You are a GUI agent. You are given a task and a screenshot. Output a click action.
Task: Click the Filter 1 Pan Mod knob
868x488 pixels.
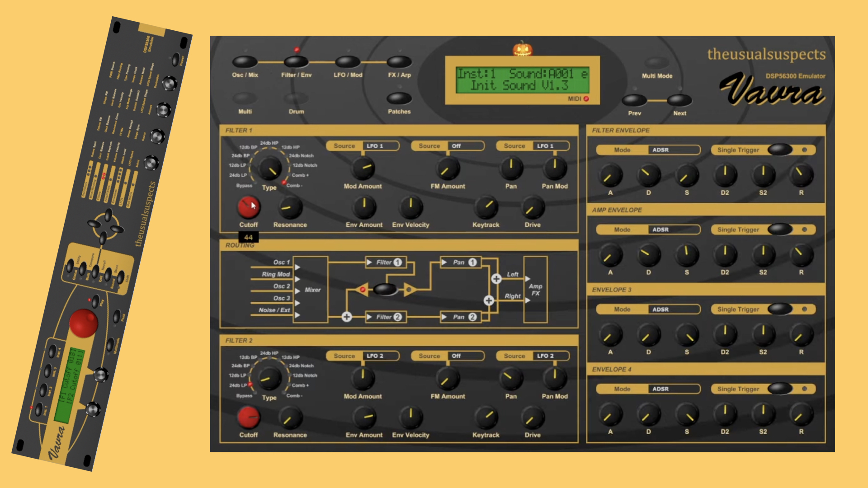tap(555, 169)
